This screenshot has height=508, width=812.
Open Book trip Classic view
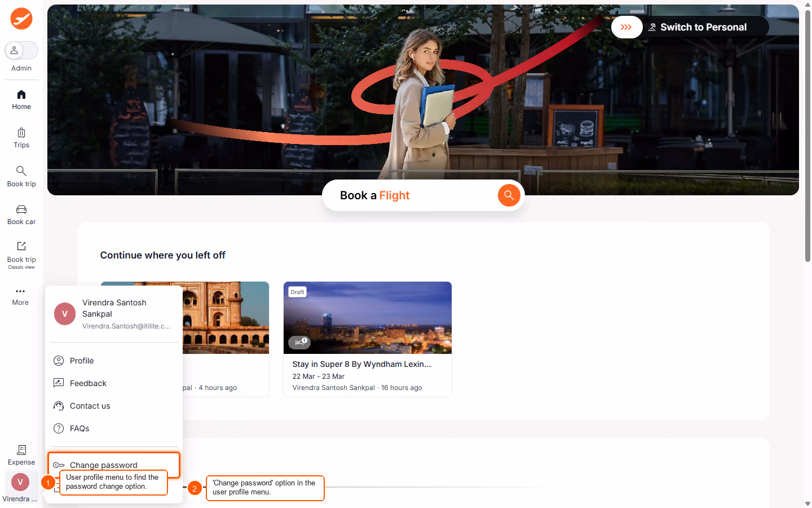coord(21,255)
